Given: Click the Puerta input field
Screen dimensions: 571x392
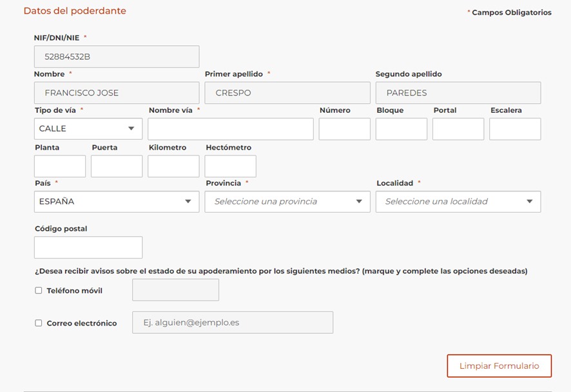Looking at the screenshot, I should coord(117,166).
